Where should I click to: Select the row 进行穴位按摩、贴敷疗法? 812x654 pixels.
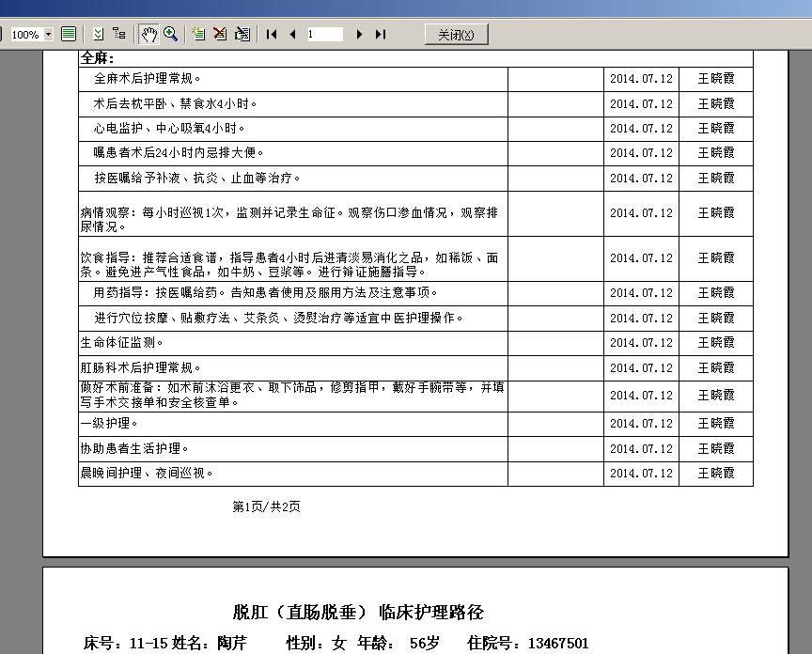(x=415, y=319)
